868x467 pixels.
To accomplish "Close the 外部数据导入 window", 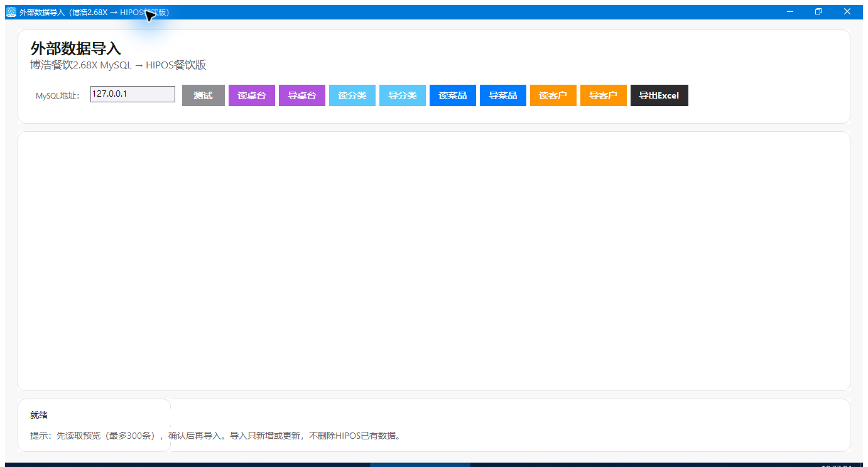I will [x=847, y=12].
